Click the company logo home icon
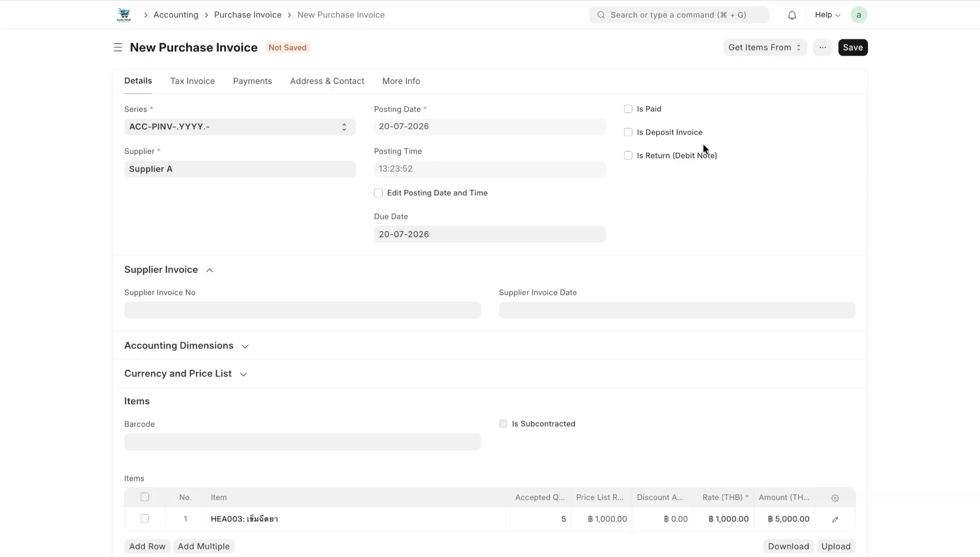 pyautogui.click(x=124, y=15)
